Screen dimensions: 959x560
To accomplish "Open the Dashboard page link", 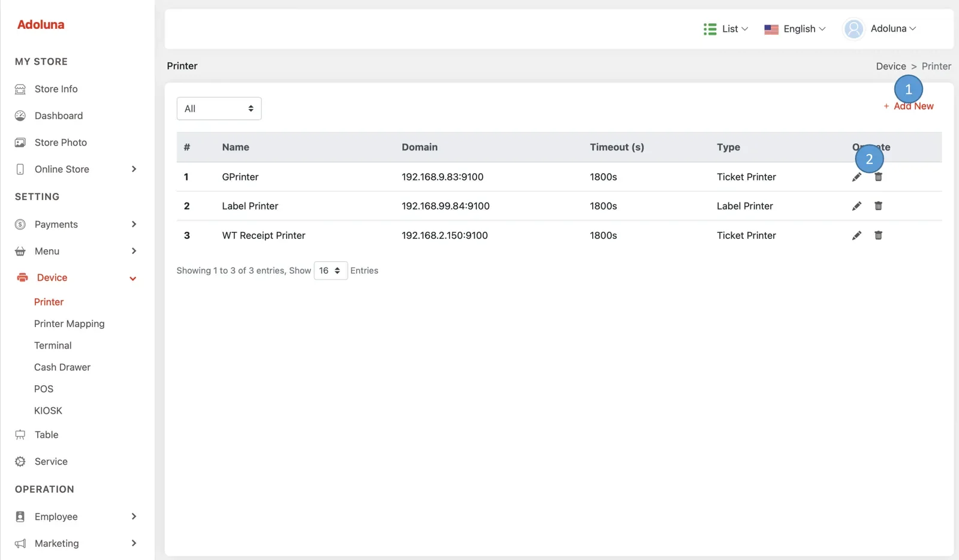I will tap(59, 116).
